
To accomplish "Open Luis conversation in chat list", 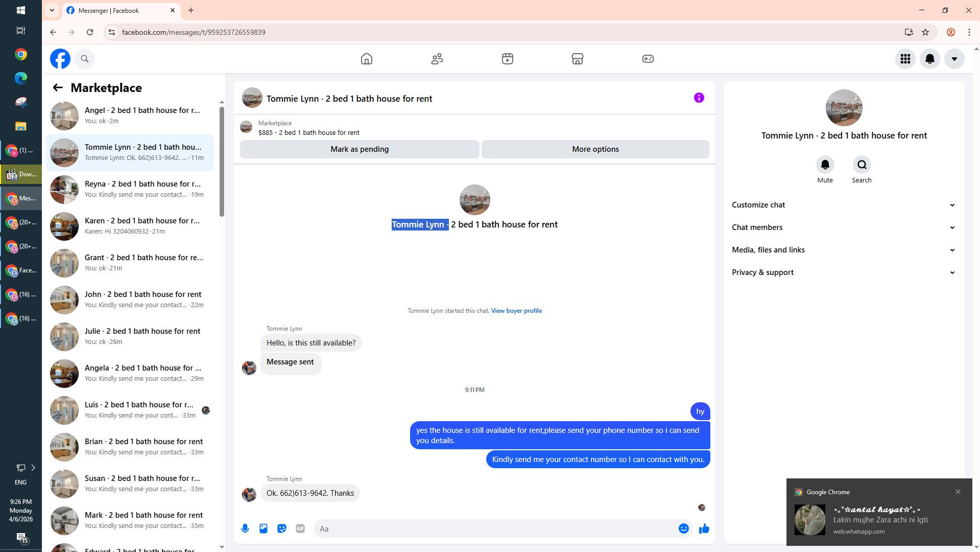I will tap(130, 410).
